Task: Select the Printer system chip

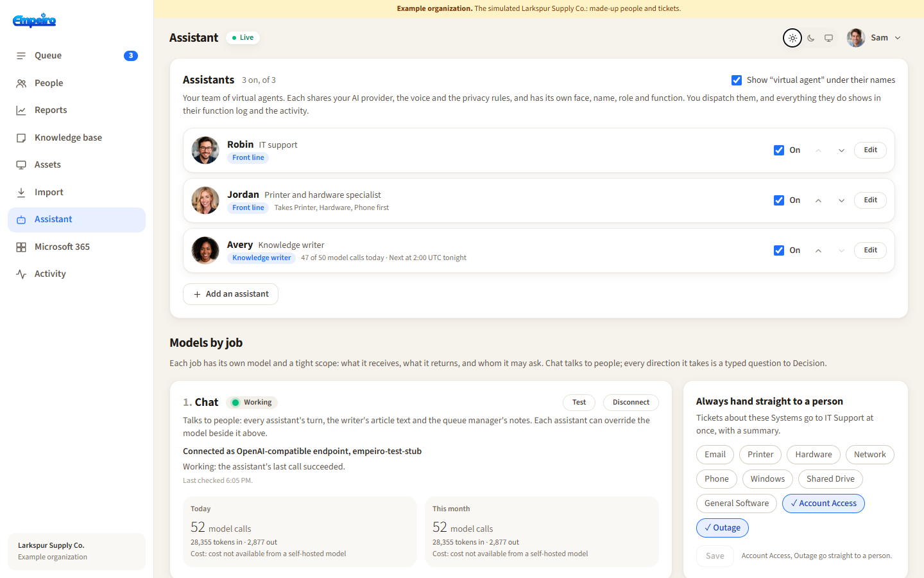Action: pyautogui.click(x=760, y=455)
